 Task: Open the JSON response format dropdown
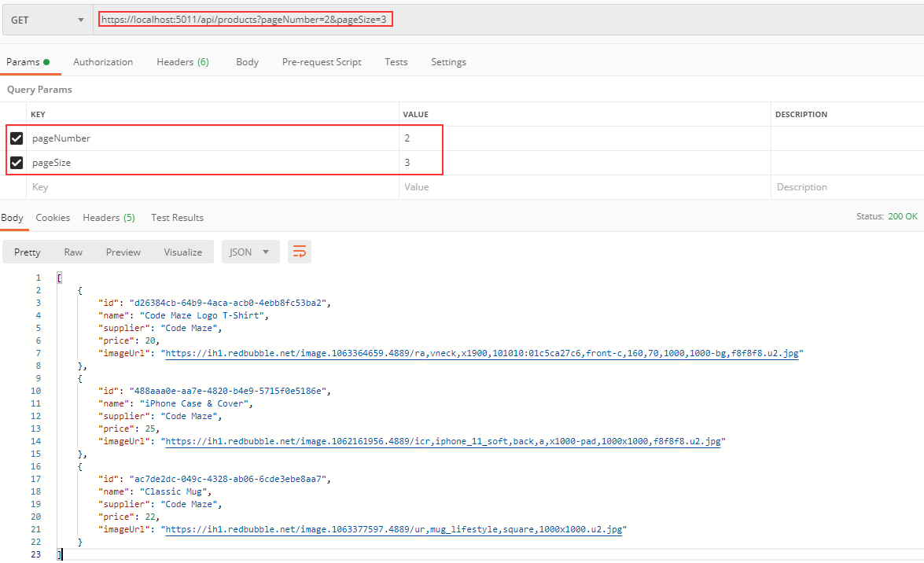tap(250, 252)
